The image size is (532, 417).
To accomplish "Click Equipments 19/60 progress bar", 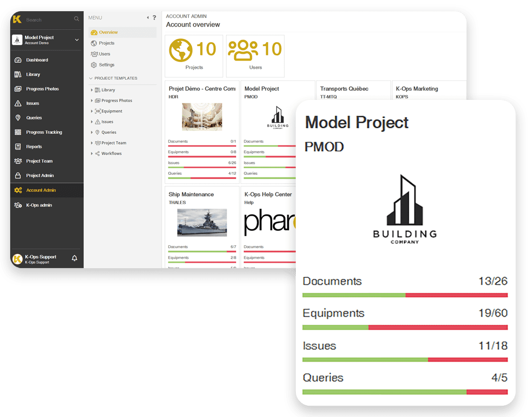I will coord(405,327).
